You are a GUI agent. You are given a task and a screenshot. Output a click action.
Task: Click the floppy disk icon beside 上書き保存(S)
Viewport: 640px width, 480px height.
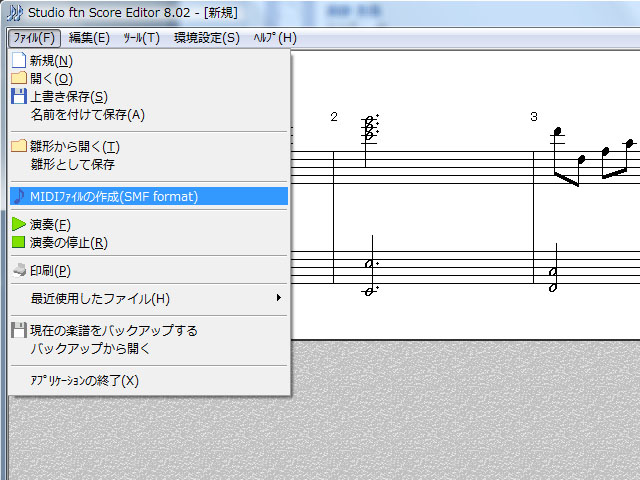point(19,96)
